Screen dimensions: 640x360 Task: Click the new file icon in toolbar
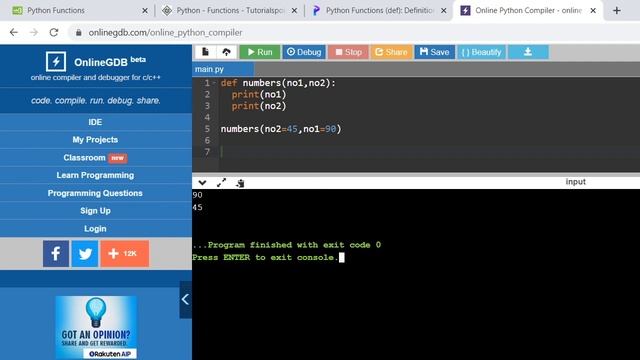click(x=205, y=52)
